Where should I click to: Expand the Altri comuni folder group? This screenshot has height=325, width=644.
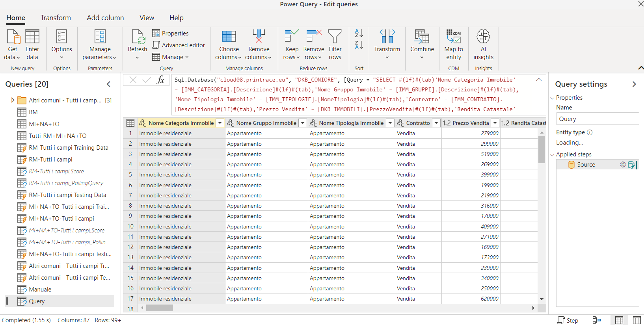click(x=13, y=100)
